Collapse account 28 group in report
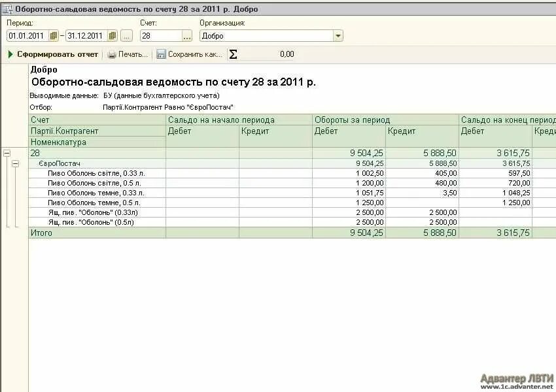Viewport: 556px width, 392px height. coord(7,154)
